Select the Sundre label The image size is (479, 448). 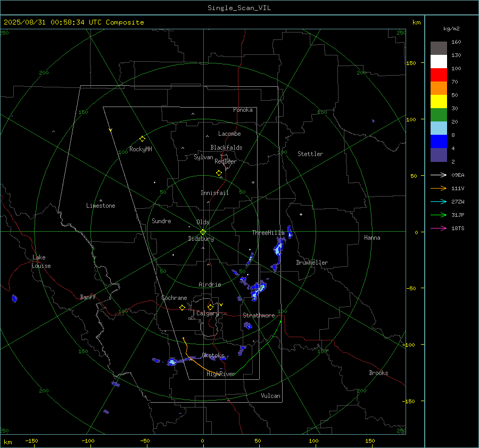pyautogui.click(x=161, y=221)
